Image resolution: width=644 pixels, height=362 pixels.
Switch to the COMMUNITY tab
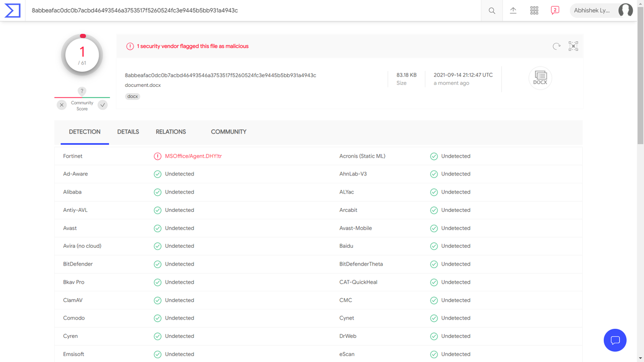click(229, 132)
